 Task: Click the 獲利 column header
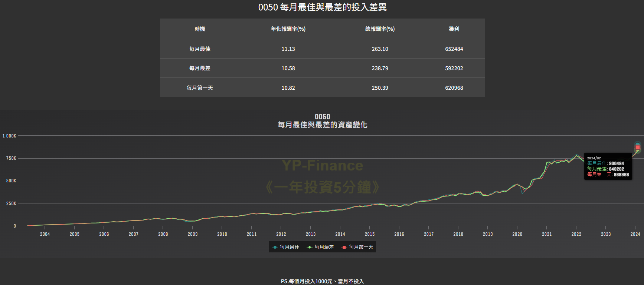(x=454, y=29)
